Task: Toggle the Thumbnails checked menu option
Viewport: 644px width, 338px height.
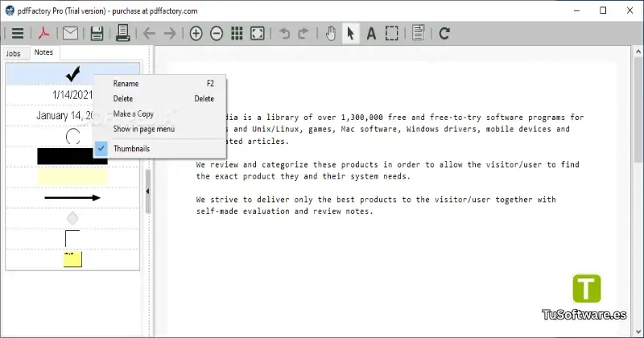Action: 159,149
